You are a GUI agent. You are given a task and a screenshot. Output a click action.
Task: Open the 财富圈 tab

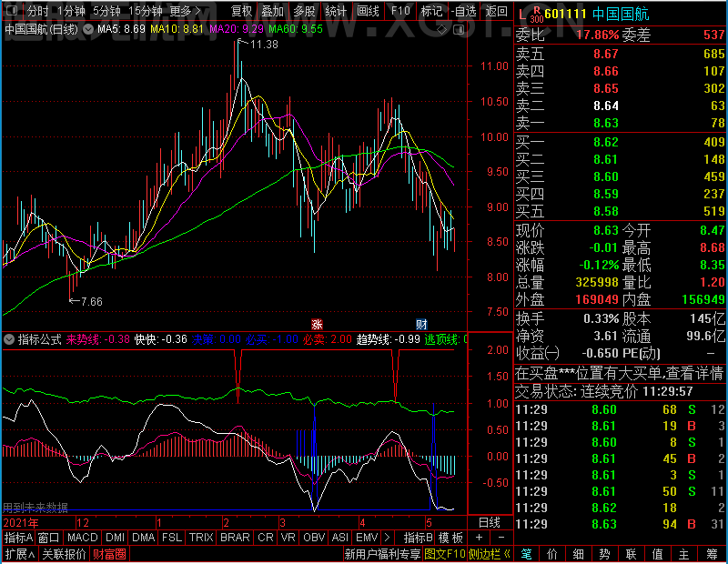(109, 554)
